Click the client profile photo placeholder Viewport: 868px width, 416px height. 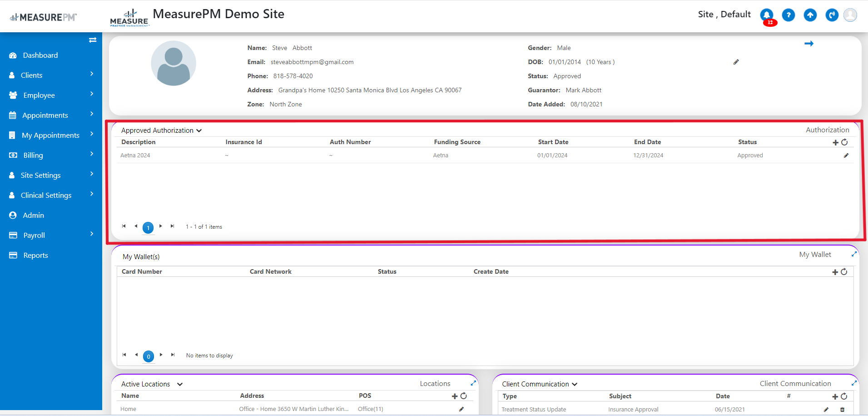(x=174, y=63)
